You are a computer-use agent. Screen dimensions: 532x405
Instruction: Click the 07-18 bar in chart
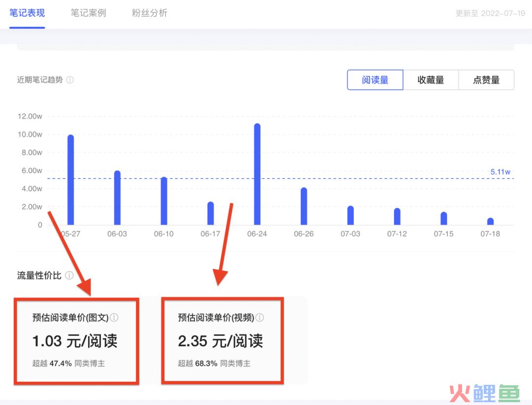point(491,221)
